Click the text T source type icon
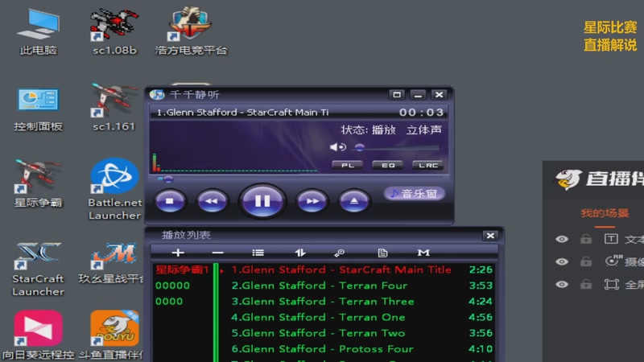Viewport: 644px width, 362px height. click(x=611, y=239)
